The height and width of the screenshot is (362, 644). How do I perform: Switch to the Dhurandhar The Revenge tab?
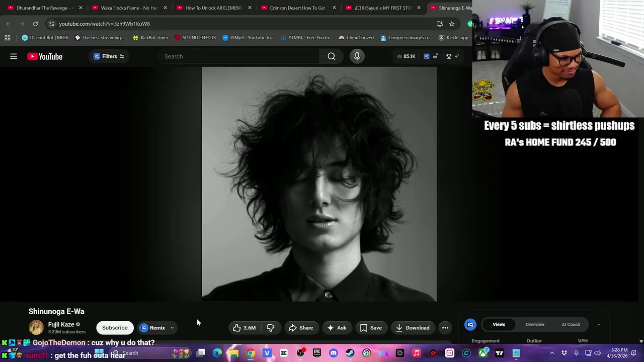click(44, 8)
